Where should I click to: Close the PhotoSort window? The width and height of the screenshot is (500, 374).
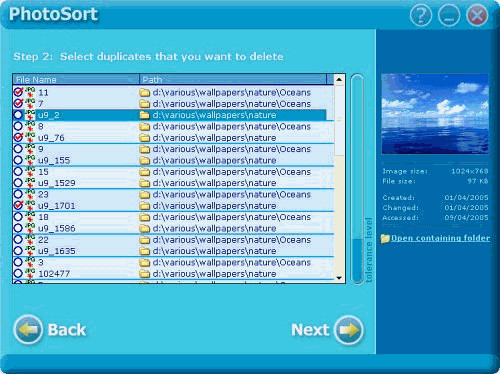(x=477, y=15)
